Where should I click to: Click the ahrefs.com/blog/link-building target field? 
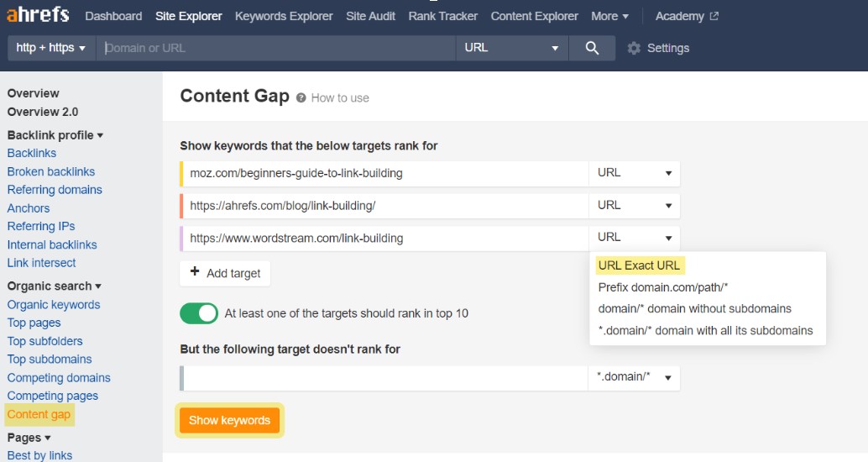[384, 206]
